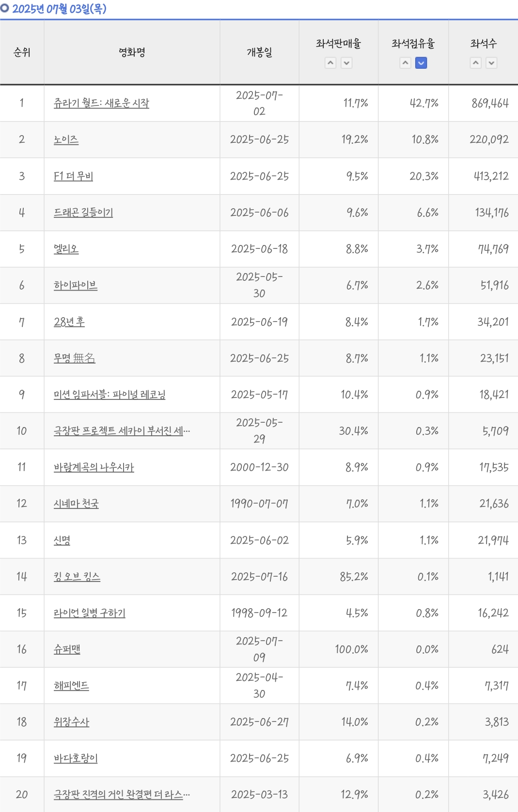Sort 좌석판매율 column ascending
This screenshot has width=518, height=812.
[x=330, y=63]
